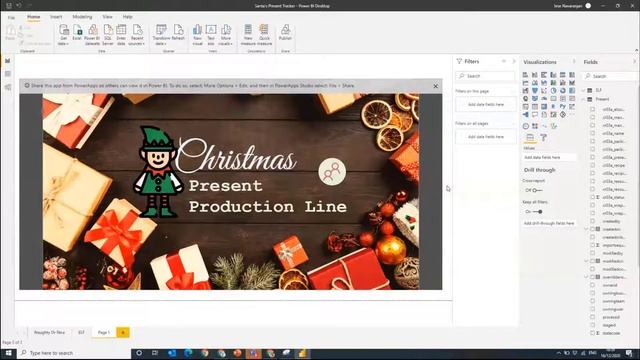Switch to Report view in left sidebar
Viewport: 640px width, 360px height.
(x=8, y=61)
